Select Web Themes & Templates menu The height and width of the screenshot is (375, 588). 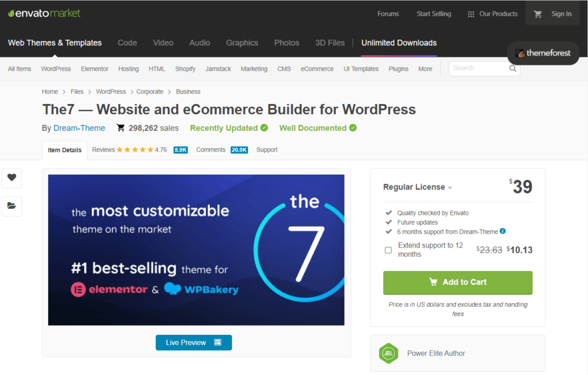55,42
